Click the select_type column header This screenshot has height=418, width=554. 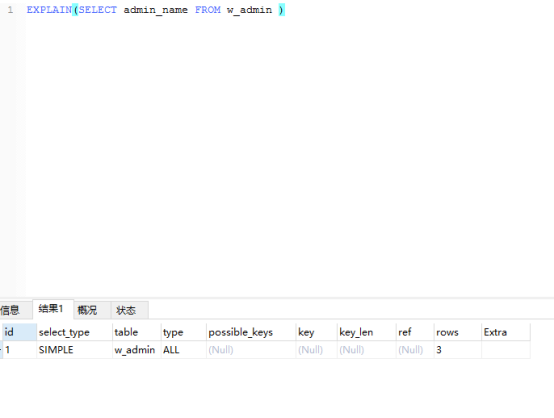[x=74, y=332]
